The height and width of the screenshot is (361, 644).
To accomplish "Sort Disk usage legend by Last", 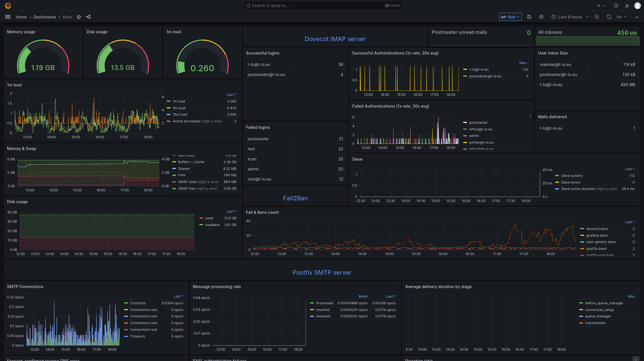I will pos(231,212).
